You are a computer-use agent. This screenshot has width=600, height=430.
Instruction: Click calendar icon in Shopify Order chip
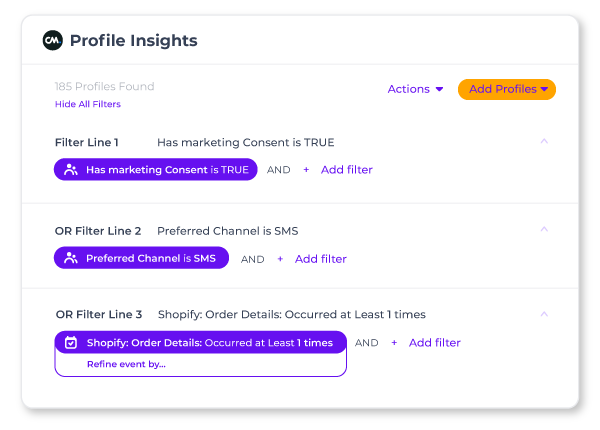coord(71,343)
